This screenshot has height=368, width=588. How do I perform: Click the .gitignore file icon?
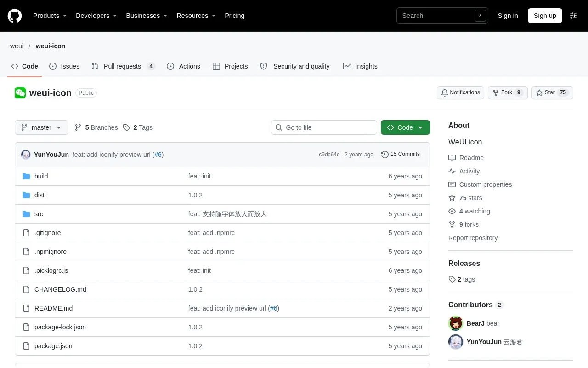coord(26,233)
